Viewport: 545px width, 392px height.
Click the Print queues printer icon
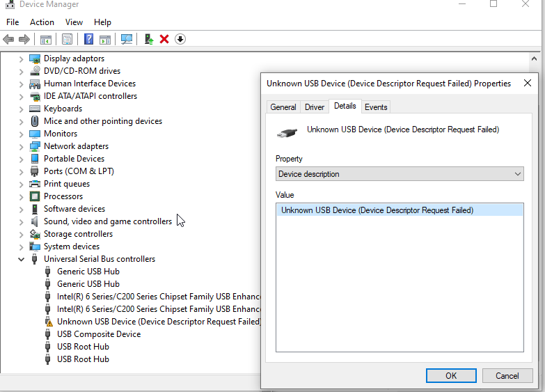[x=35, y=184]
